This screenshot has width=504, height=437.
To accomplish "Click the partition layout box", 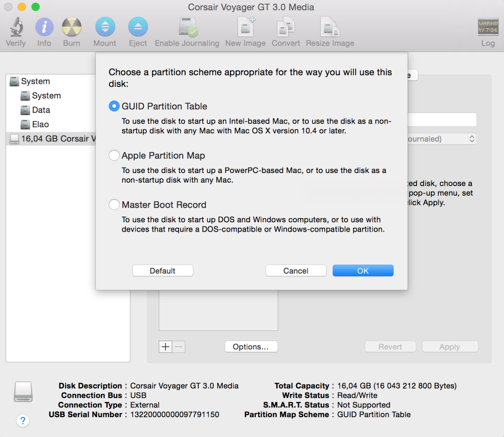I will (x=218, y=310).
